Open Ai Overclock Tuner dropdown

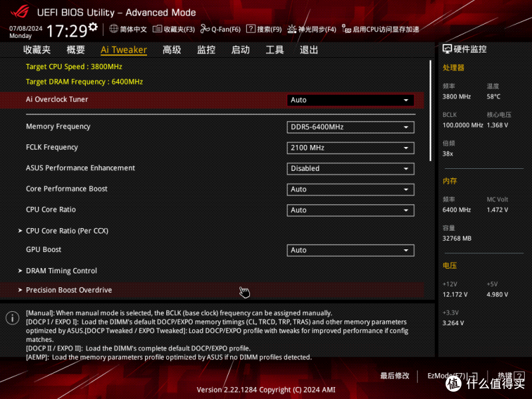point(350,100)
